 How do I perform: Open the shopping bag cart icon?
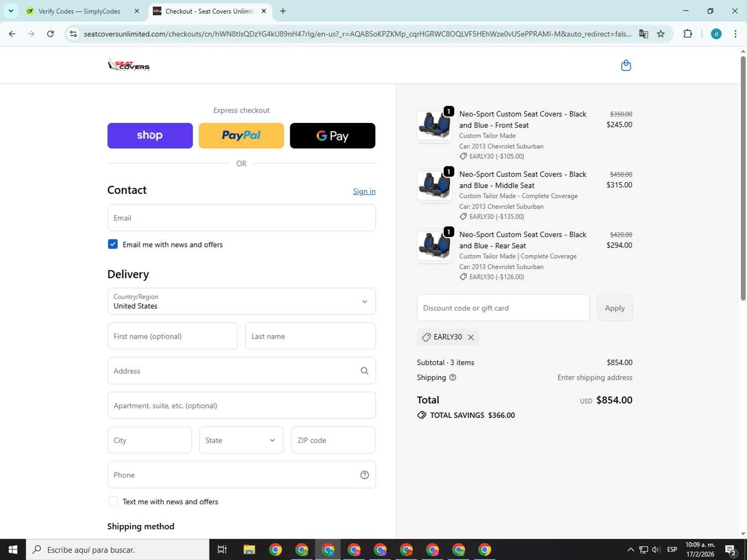point(626,65)
